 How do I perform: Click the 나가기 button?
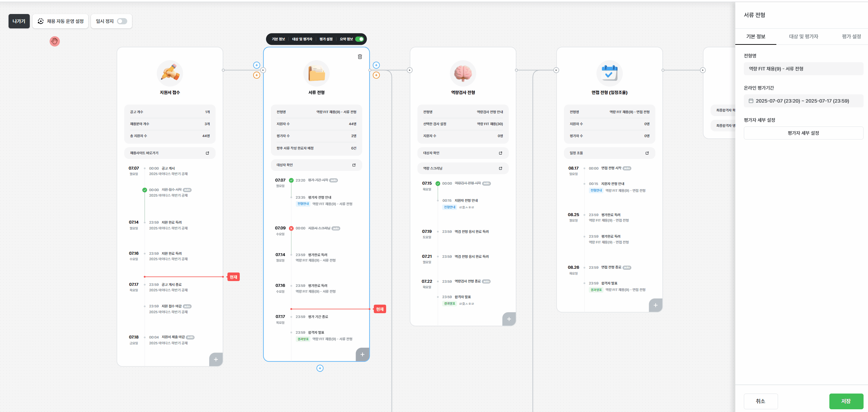coord(19,21)
